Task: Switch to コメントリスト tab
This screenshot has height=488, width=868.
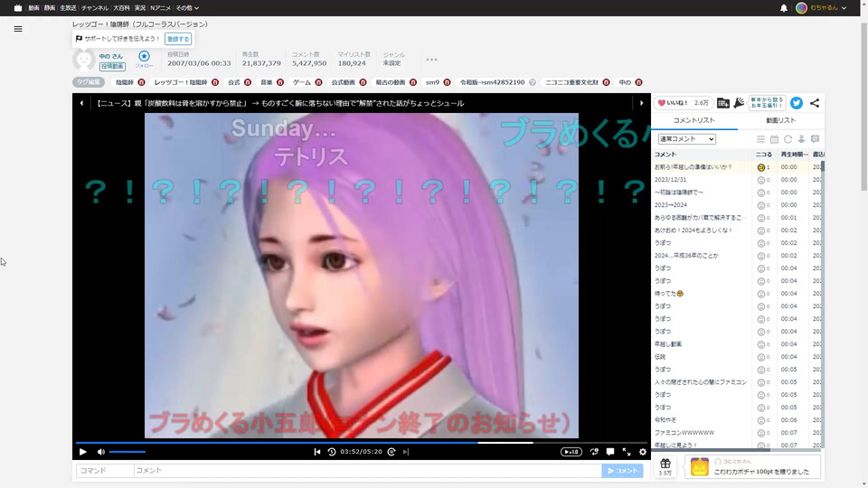Action: coord(693,120)
